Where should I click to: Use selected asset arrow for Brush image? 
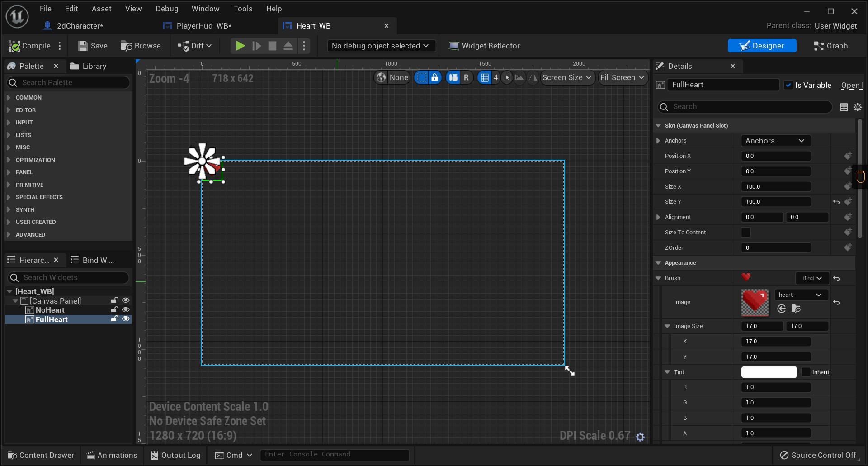pos(782,309)
